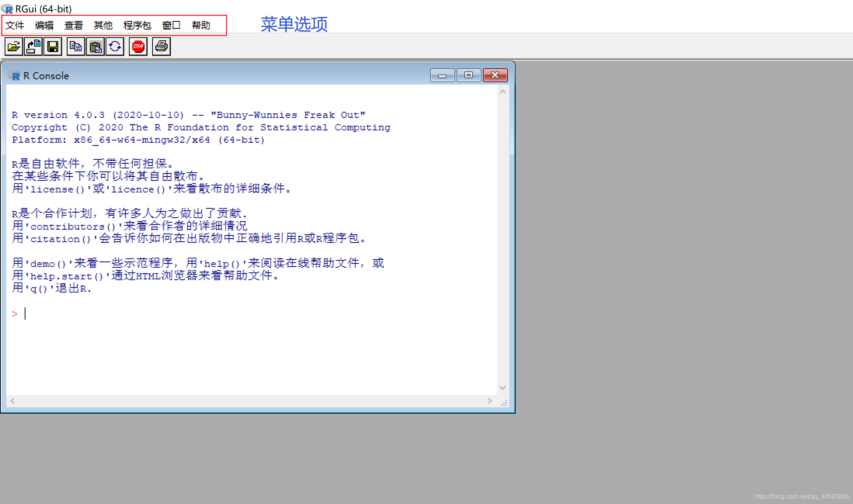Screen dimensions: 853x504
Task: Click the Copy and paste icon
Action: point(115,47)
